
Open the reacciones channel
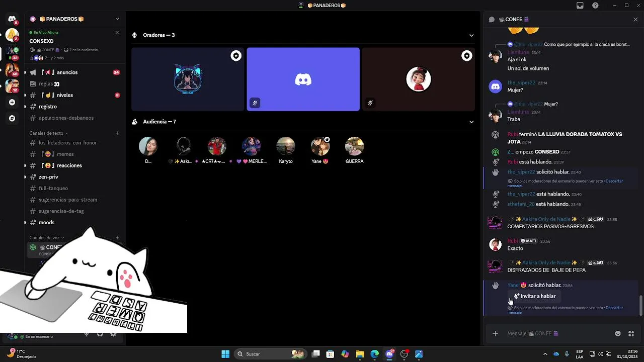tap(74, 165)
